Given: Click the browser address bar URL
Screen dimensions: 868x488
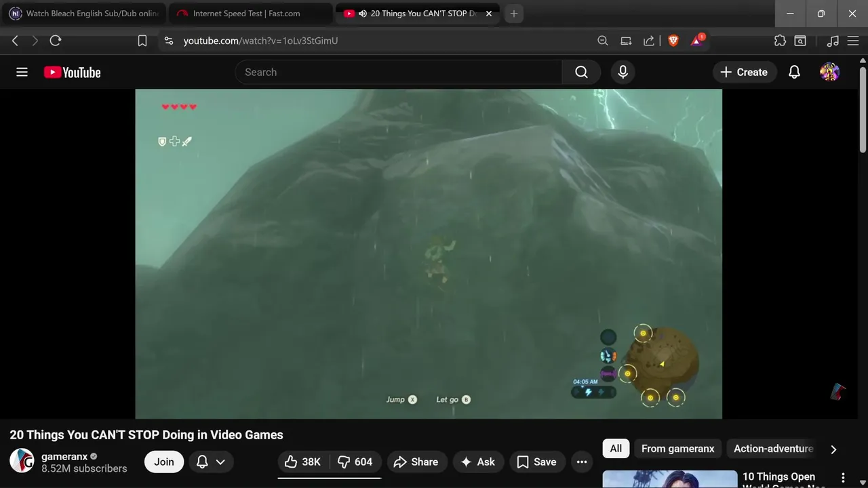Looking at the screenshot, I should coord(260,41).
